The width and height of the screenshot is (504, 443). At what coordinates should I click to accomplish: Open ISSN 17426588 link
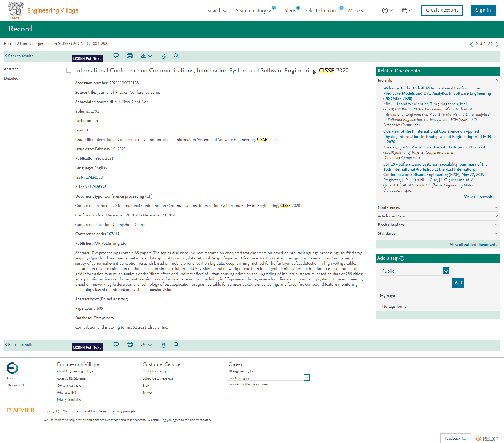[94, 177]
